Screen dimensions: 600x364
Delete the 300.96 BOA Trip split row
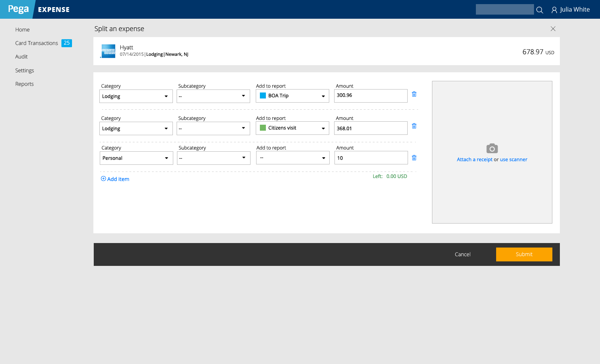point(414,94)
